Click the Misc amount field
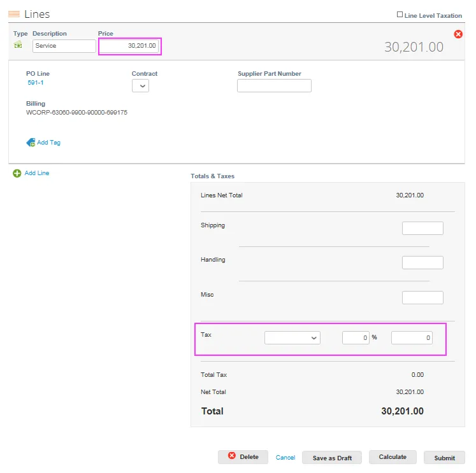Image resolution: width=476 pixels, height=473 pixels. tap(422, 297)
